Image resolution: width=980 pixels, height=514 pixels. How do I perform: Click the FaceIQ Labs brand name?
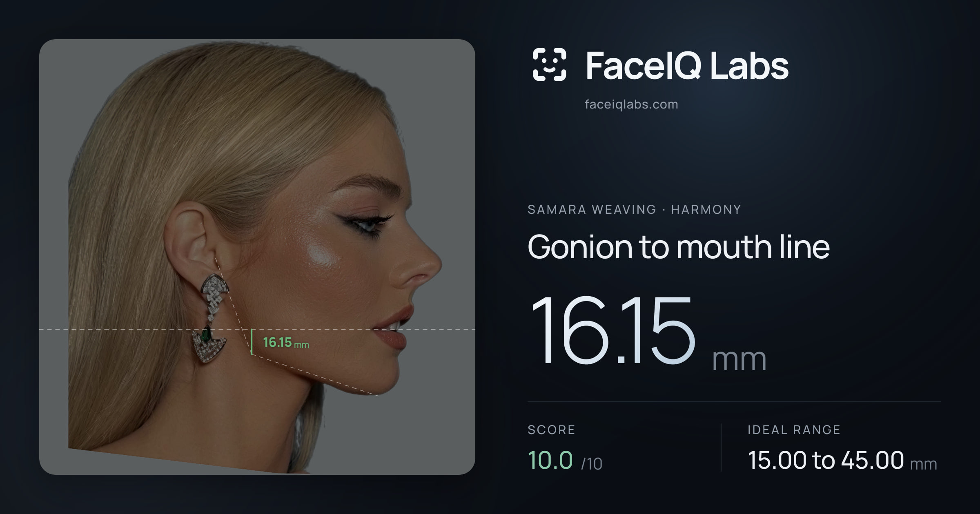(x=687, y=65)
